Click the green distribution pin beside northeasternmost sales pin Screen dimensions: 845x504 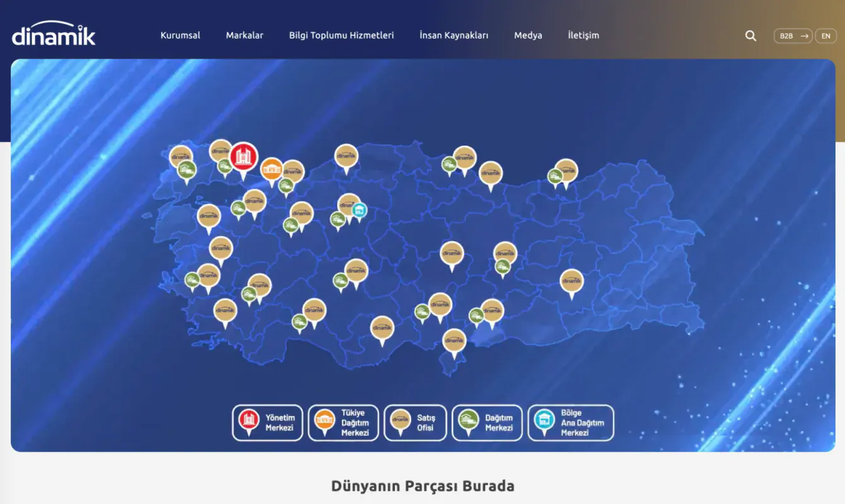556,177
